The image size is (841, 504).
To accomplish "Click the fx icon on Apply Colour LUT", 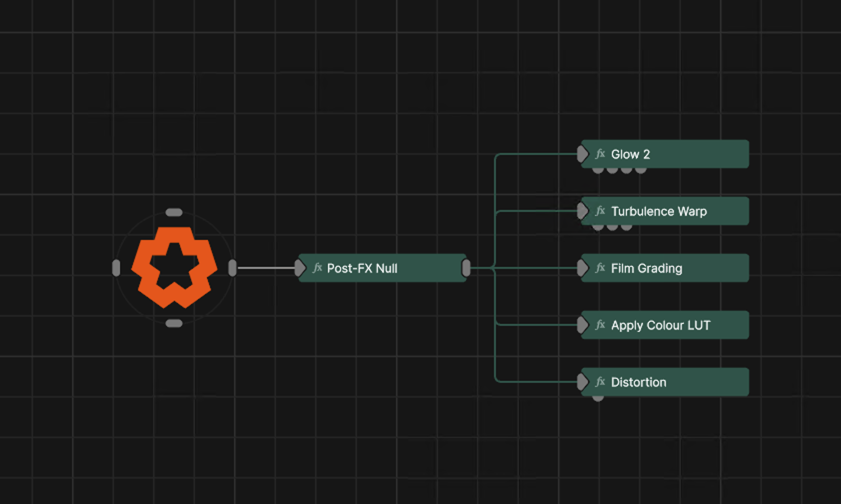I will click(x=600, y=325).
